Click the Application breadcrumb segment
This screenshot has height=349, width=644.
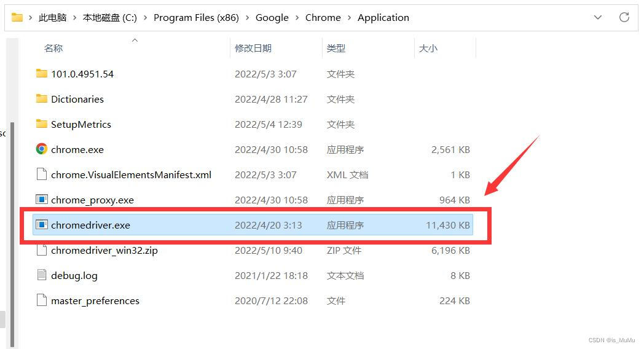point(383,18)
